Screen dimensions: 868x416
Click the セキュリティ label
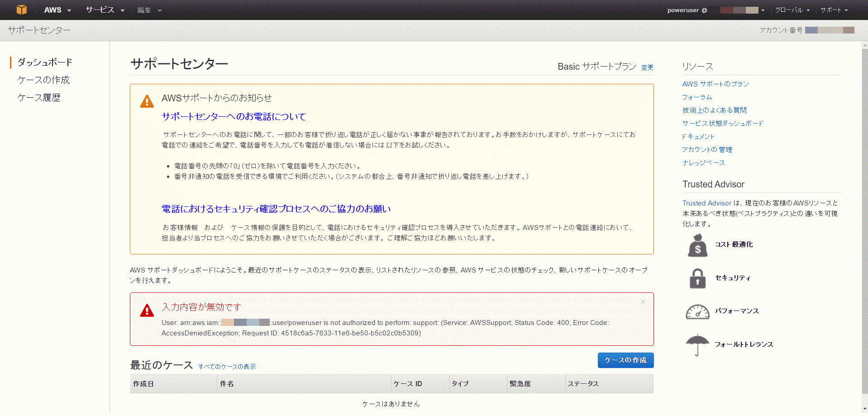pos(732,278)
